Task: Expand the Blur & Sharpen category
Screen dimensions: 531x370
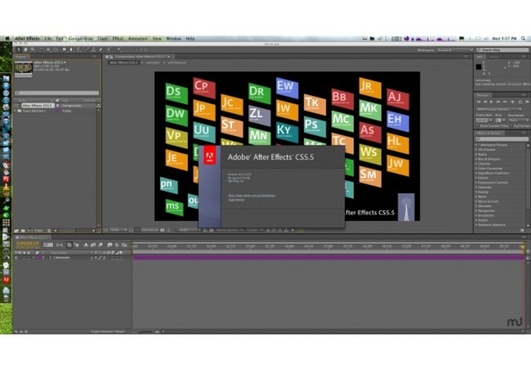Action: coord(476,159)
